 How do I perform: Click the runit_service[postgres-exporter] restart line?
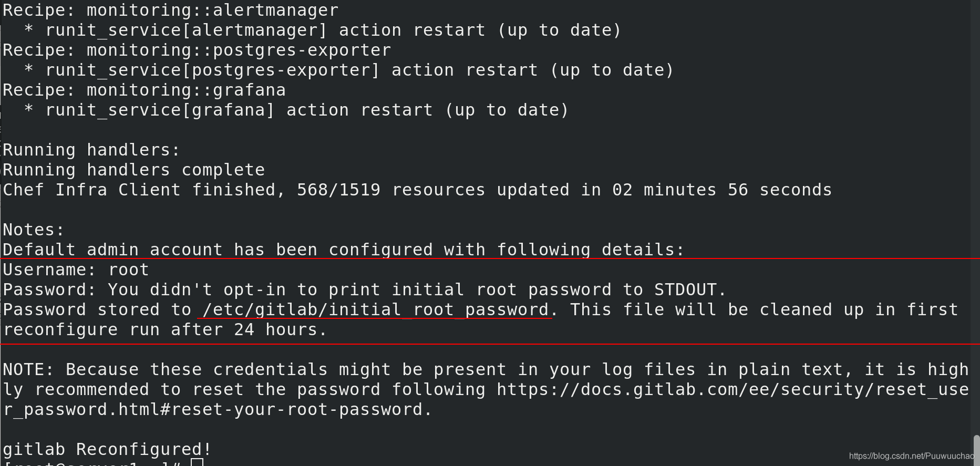349,70
